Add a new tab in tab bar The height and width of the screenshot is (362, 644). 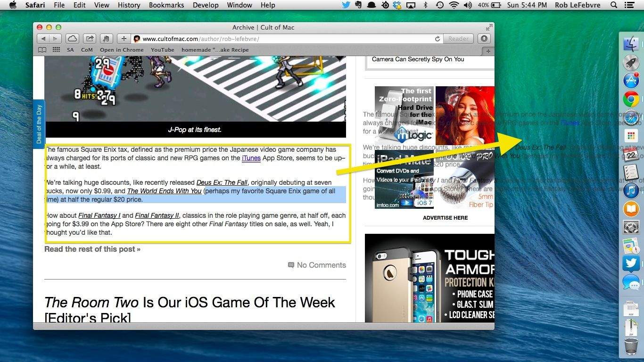(x=488, y=50)
